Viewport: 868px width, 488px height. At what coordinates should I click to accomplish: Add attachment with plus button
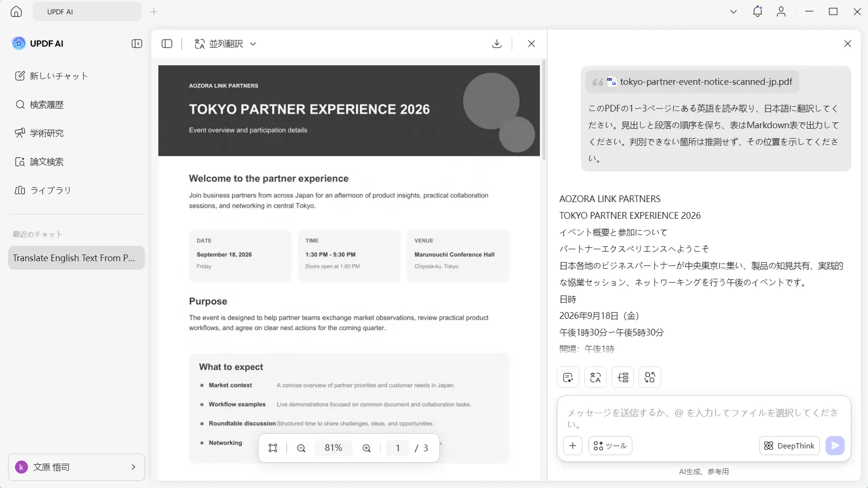point(573,446)
